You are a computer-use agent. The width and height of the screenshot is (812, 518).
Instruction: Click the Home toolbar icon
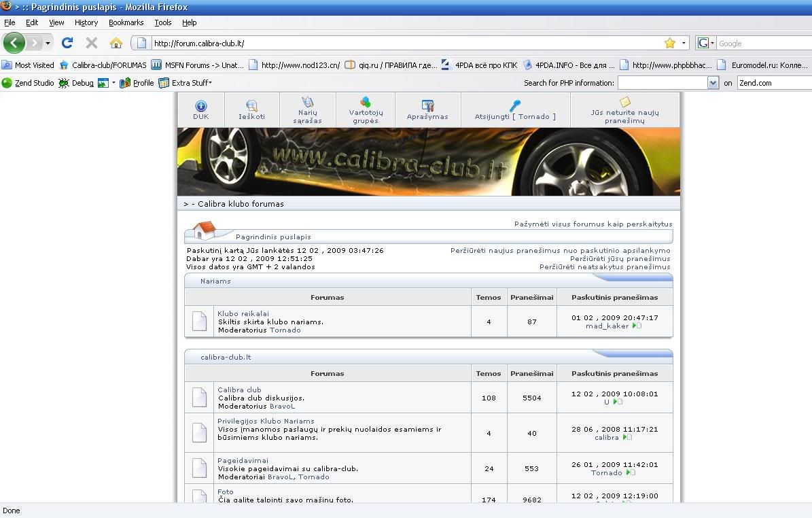[x=116, y=43]
